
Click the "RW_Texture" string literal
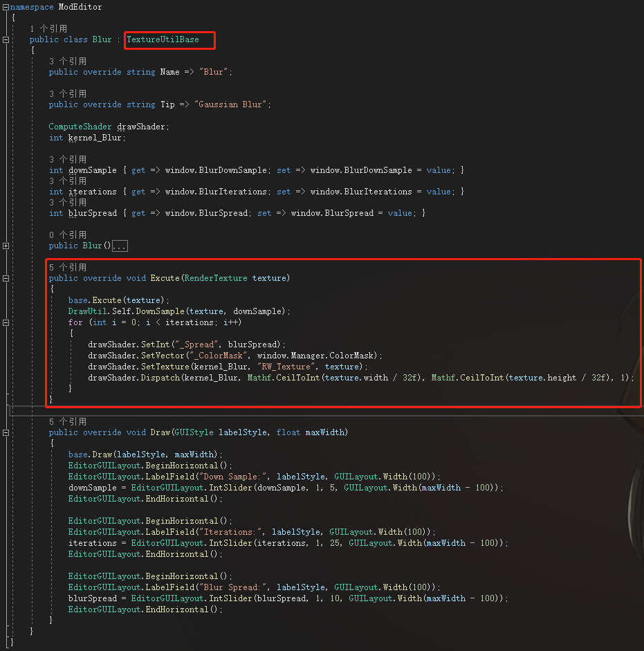286,367
